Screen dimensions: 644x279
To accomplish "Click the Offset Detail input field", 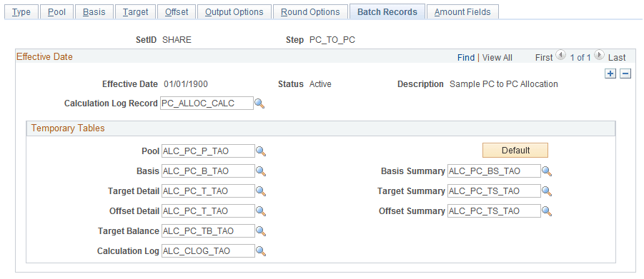I will click(208, 211).
